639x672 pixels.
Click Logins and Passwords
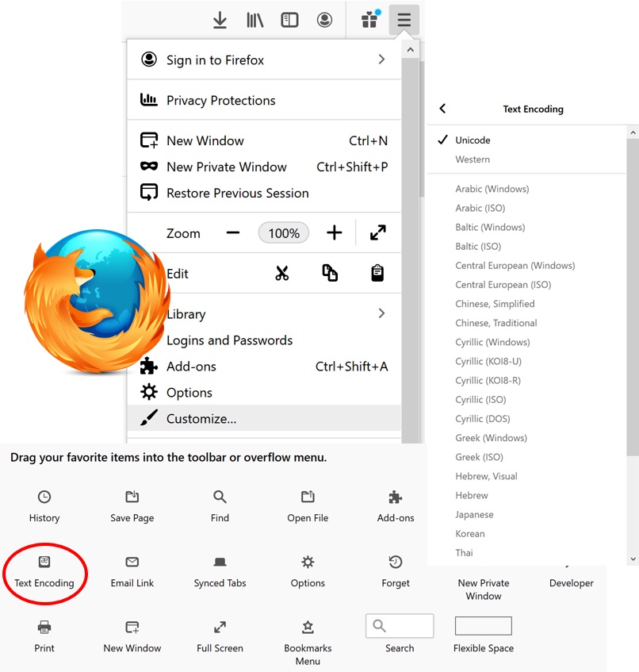point(229,340)
